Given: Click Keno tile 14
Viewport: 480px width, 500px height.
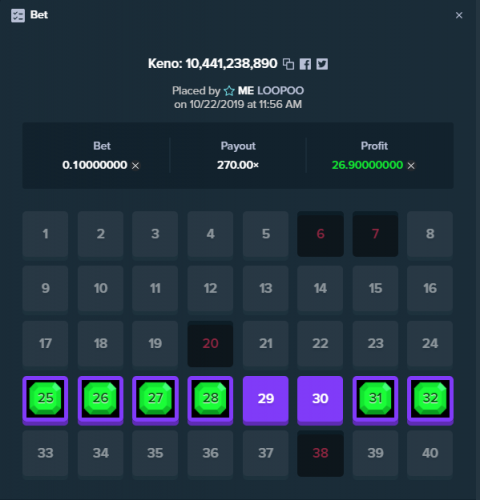Looking at the screenshot, I should tap(320, 289).
